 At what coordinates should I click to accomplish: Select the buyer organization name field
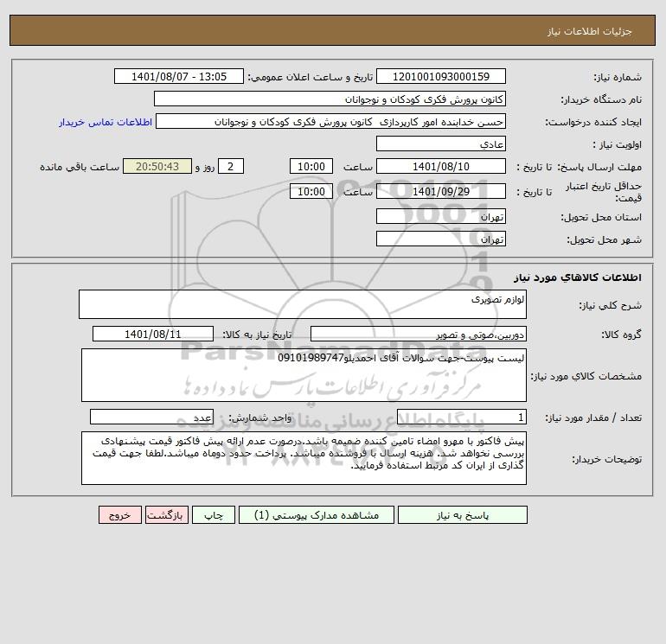point(330,99)
